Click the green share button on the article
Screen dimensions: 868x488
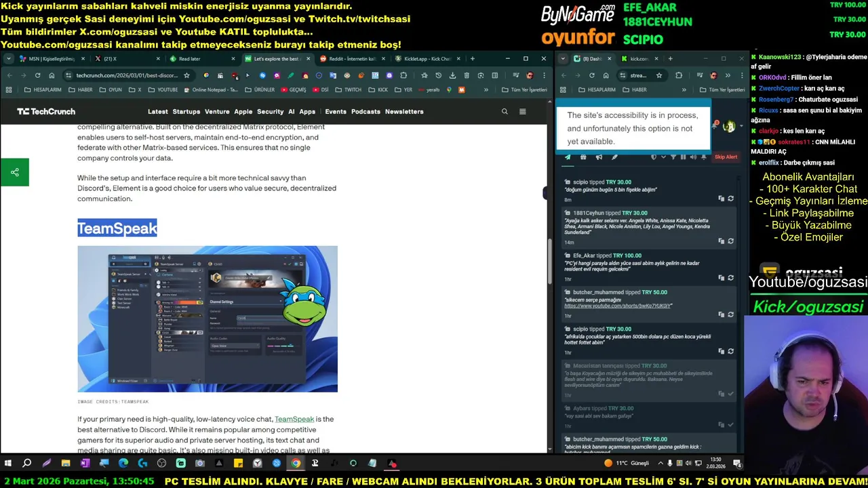coord(14,172)
